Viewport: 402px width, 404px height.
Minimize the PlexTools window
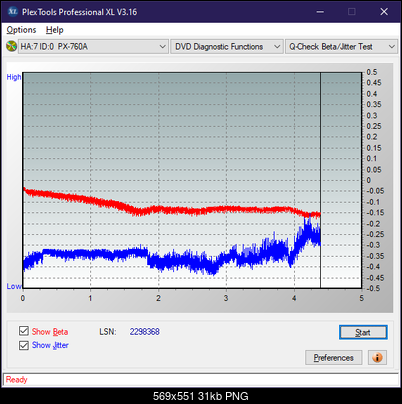pos(320,12)
